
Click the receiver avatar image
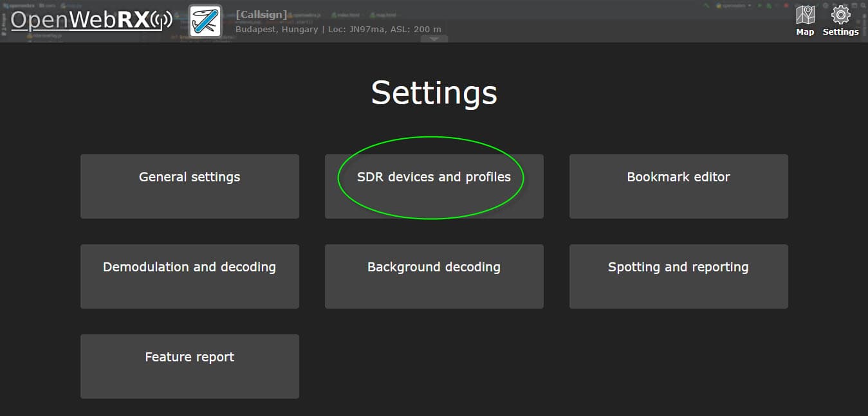pos(206,21)
